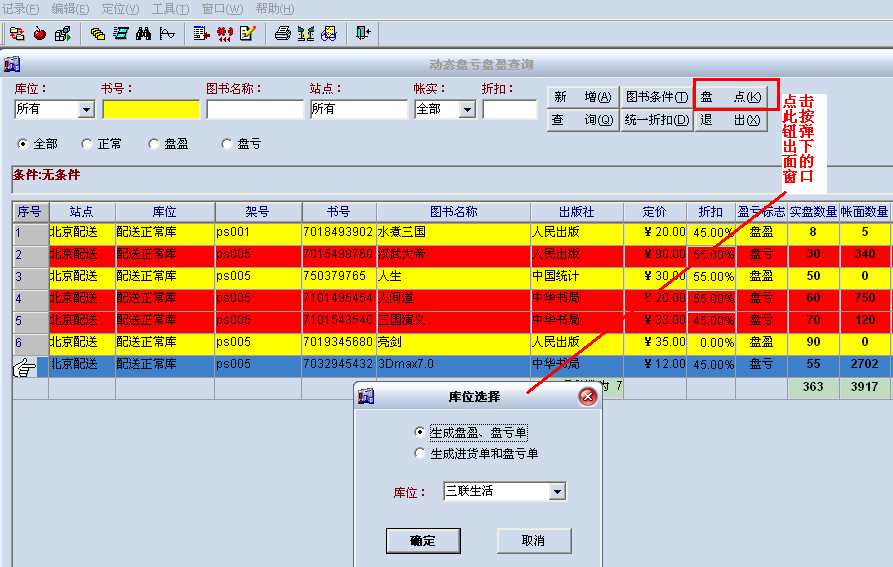Click the cubes with green arrow icon
893x567 pixels.
63,34
